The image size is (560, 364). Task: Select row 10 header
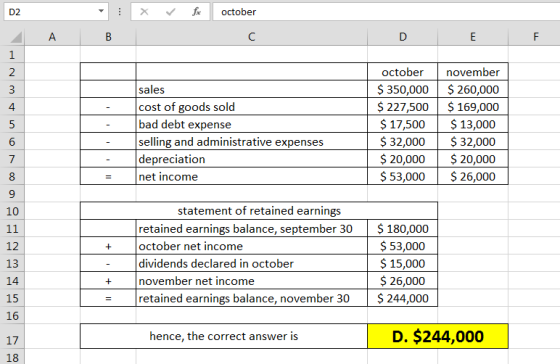[x=12, y=211]
